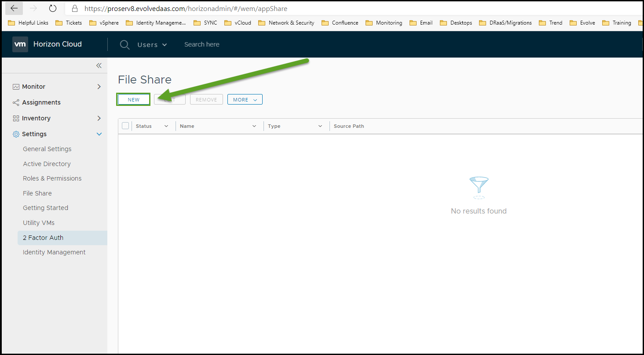Tick the select-all checkbox in table header
Image resolution: width=644 pixels, height=355 pixels.
click(x=125, y=126)
